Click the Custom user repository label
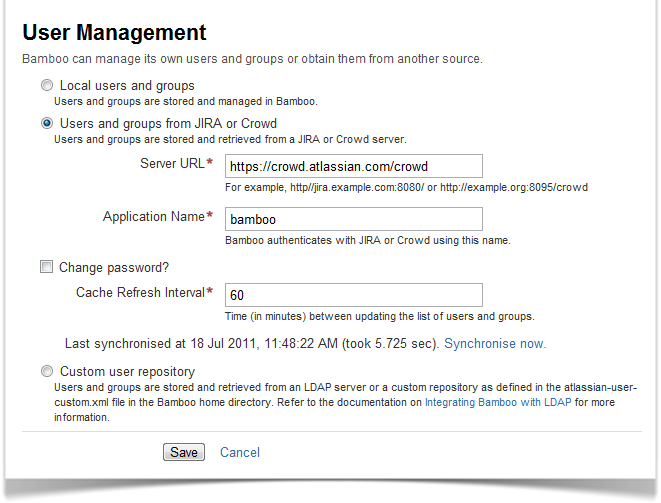This screenshot has height=503, width=661. click(127, 371)
